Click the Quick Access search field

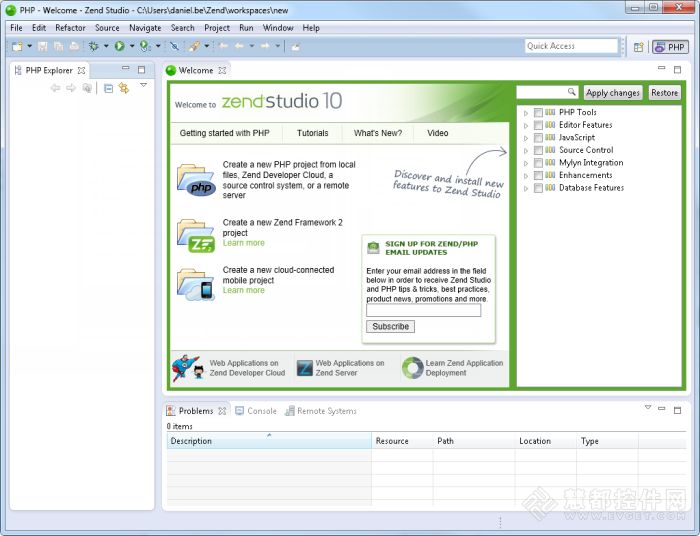pyautogui.click(x=571, y=46)
